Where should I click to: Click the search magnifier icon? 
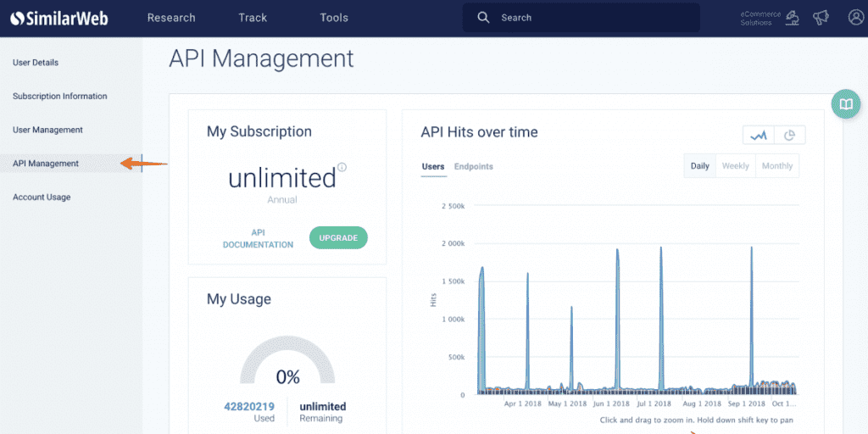(483, 18)
